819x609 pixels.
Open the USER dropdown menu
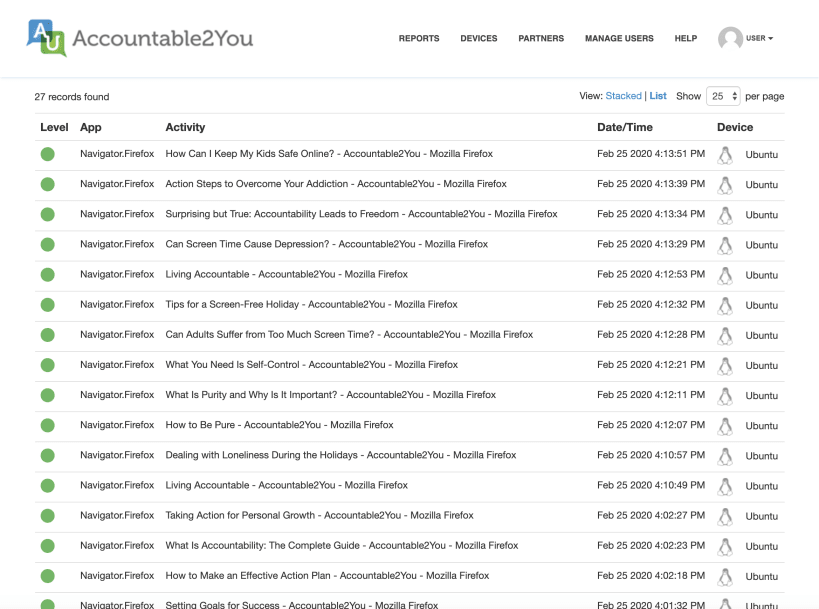click(759, 38)
